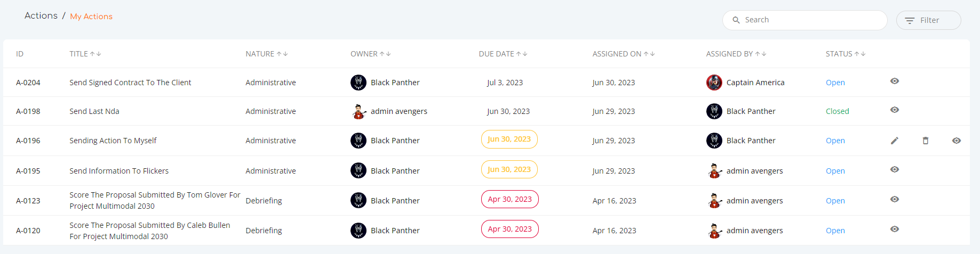Click the red Apr 30, 2023 badge for A-0123
This screenshot has height=254, width=980.
coord(510,199)
